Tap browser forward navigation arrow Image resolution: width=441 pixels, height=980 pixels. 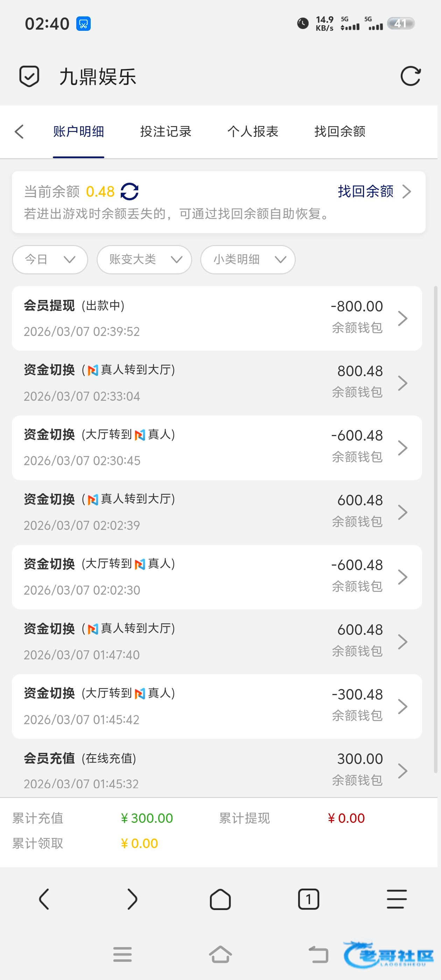(132, 899)
